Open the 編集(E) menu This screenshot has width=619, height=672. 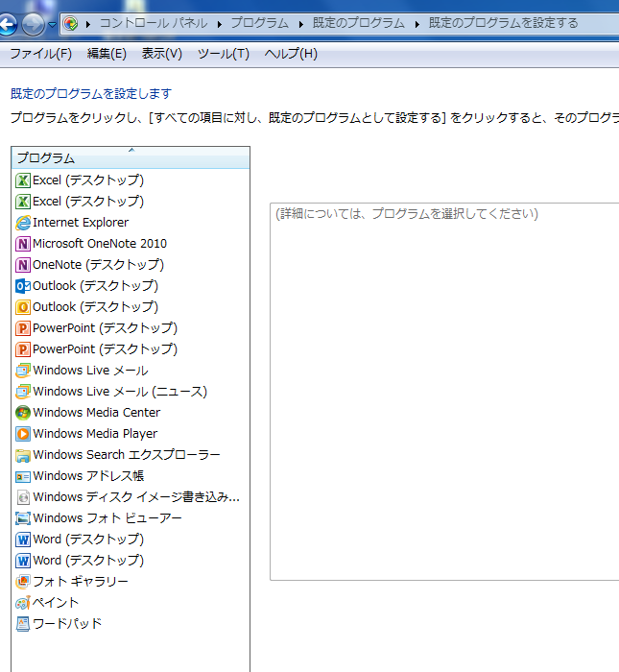[107, 54]
